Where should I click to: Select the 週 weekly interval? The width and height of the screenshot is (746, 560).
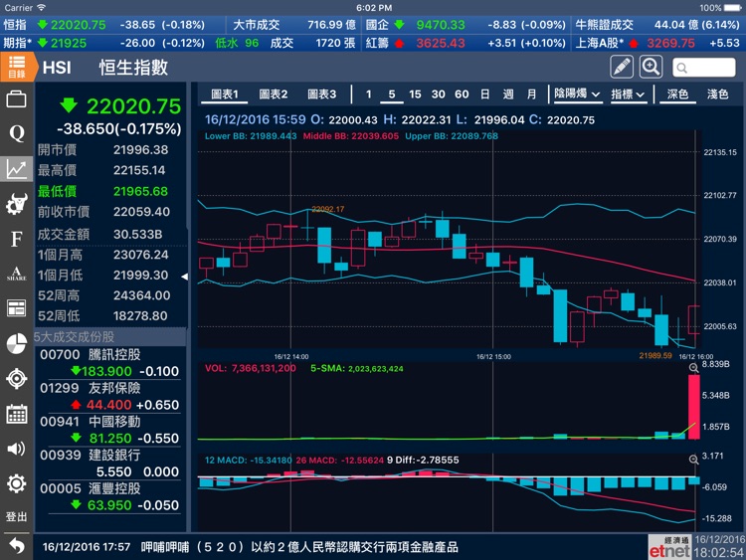click(x=508, y=94)
